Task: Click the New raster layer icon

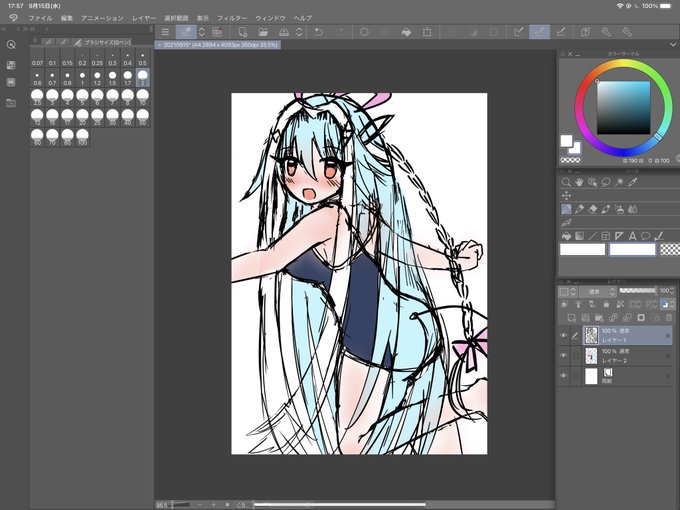Action: [572, 318]
